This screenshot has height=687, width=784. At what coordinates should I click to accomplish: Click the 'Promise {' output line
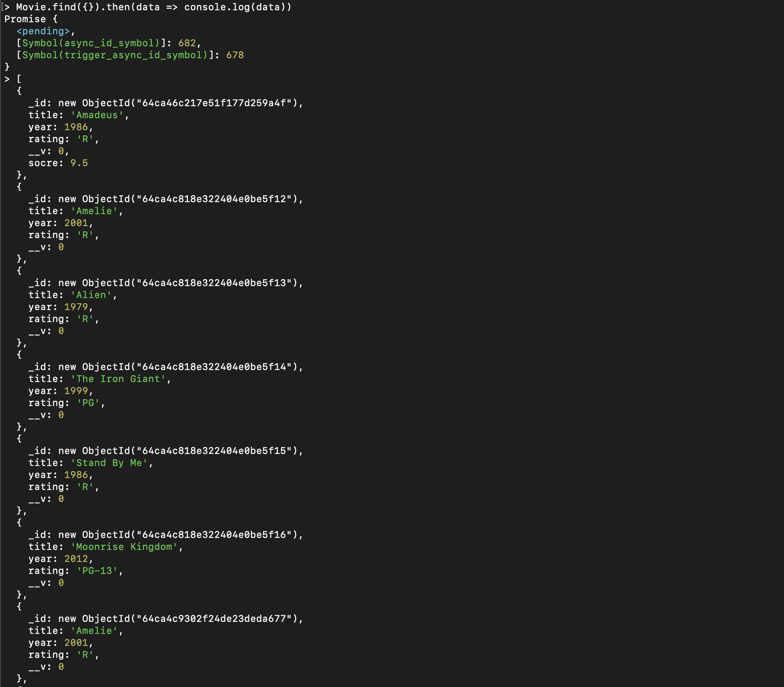tap(31, 19)
